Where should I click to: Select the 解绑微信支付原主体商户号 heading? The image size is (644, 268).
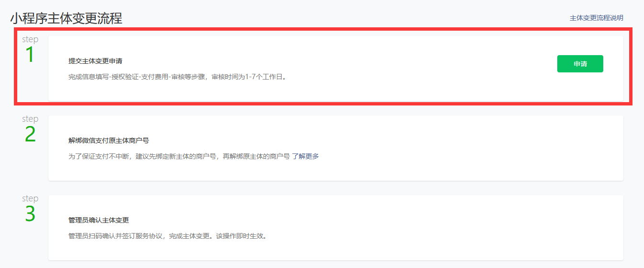[x=109, y=140]
